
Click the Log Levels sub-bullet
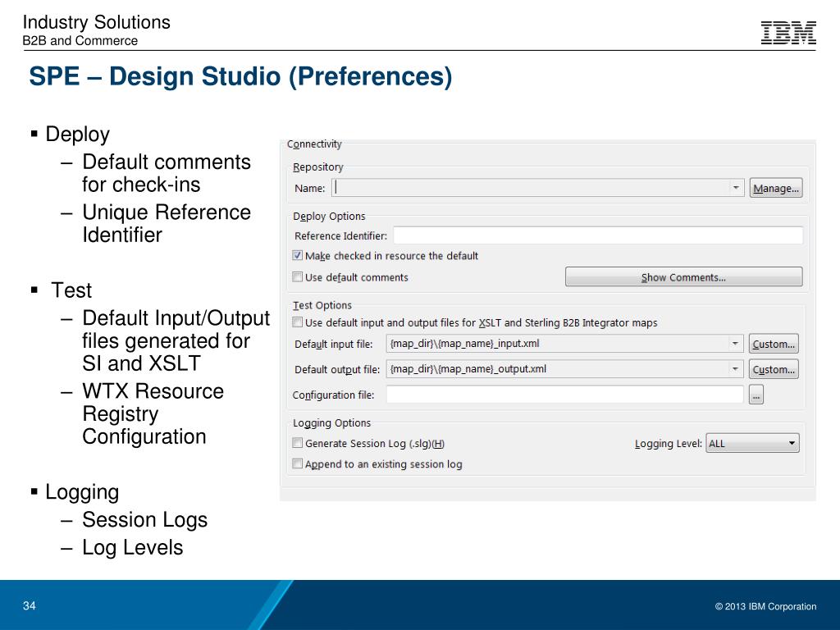[132, 547]
